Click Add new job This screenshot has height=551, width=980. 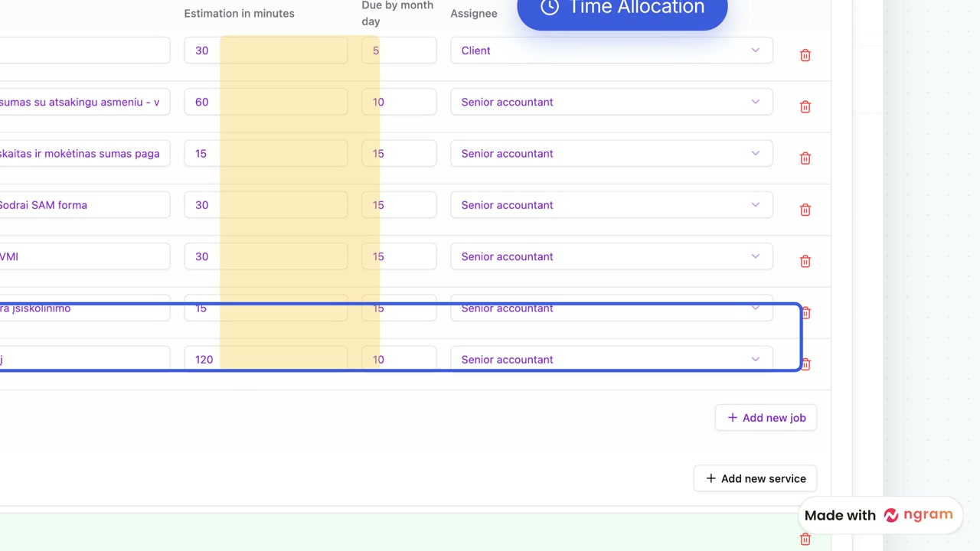(766, 418)
